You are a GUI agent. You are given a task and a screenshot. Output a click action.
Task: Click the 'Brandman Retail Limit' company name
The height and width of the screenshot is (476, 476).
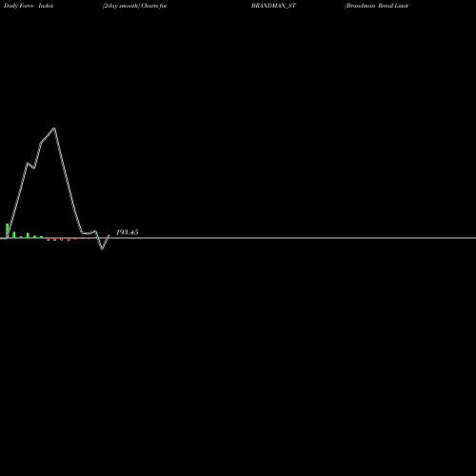[377, 6]
